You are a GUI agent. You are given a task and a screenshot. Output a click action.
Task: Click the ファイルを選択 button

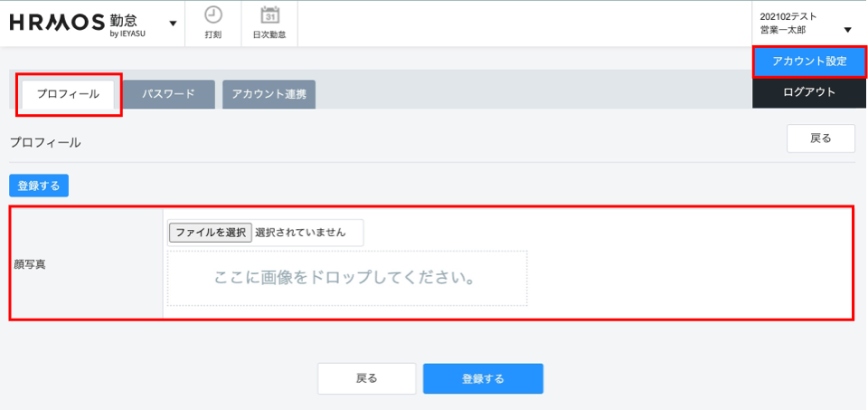tap(211, 233)
